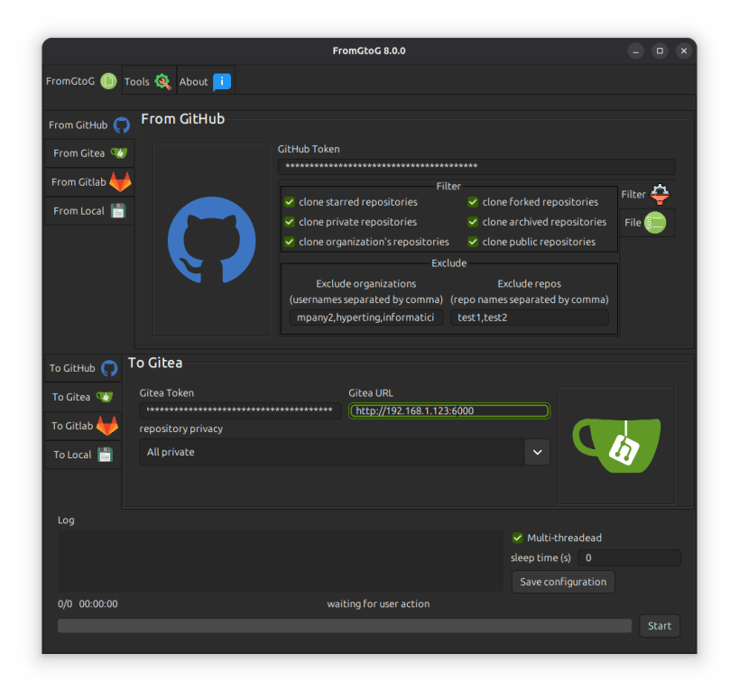Click the 'waiting for user action' status text
The width and height of the screenshot is (739, 700).
point(378,603)
